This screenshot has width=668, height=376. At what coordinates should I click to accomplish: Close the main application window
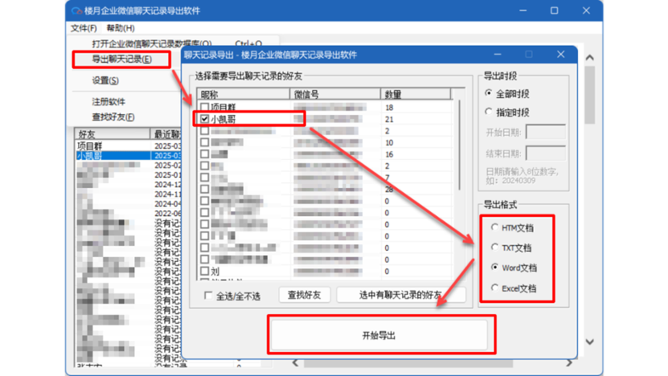pyautogui.click(x=586, y=11)
